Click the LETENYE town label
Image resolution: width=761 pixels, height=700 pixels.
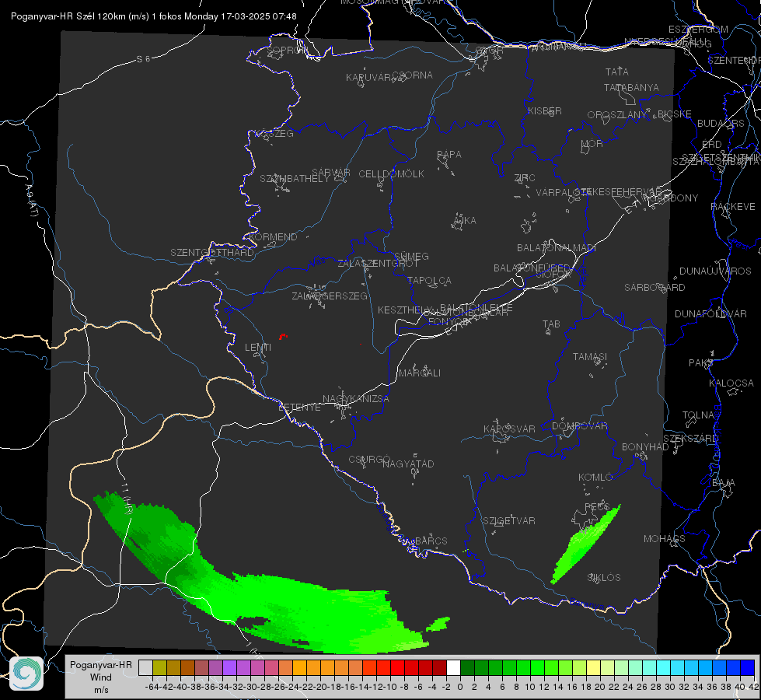(x=299, y=408)
